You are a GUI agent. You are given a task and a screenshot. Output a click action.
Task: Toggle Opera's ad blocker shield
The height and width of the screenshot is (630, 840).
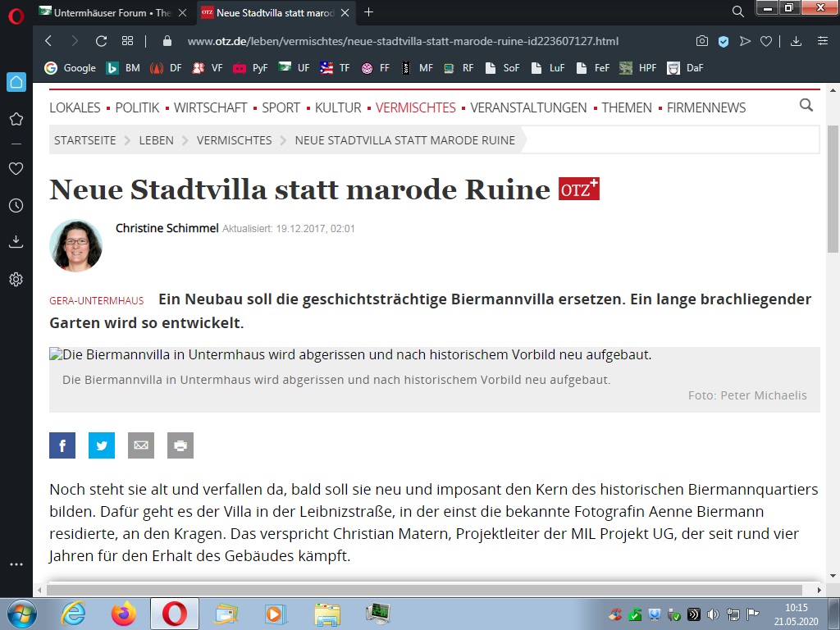(724, 41)
